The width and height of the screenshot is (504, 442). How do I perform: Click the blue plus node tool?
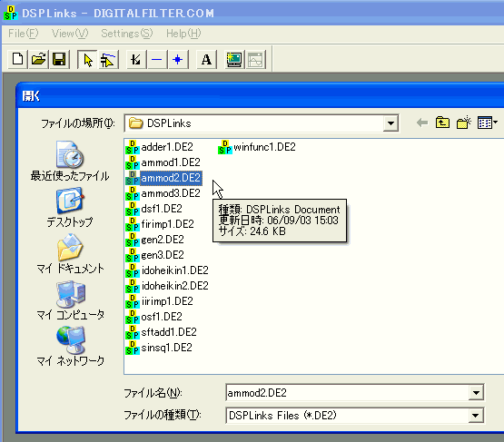click(177, 59)
